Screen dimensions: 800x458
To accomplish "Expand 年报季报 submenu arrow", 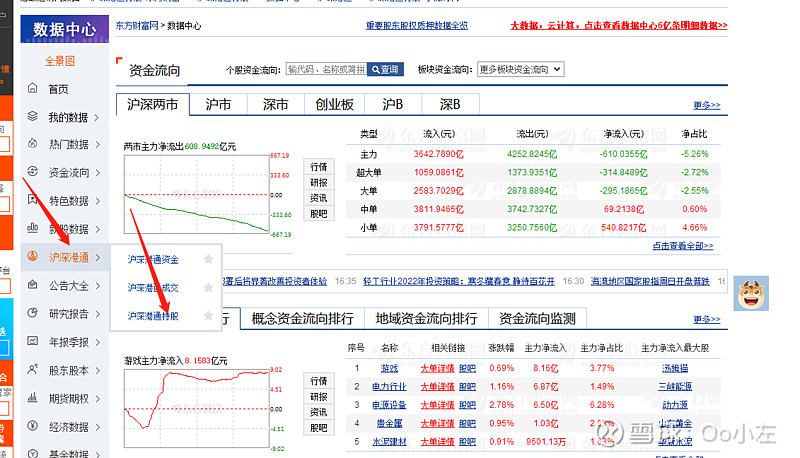I will click(x=97, y=342).
